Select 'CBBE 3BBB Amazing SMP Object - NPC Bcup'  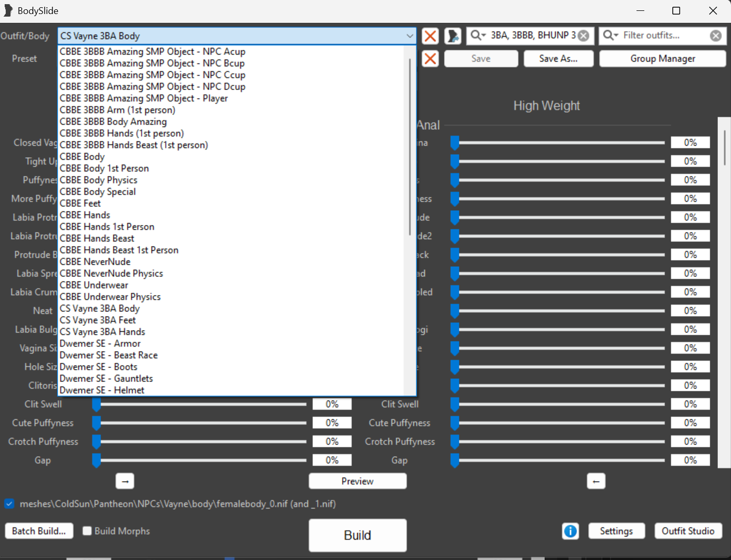click(x=152, y=63)
